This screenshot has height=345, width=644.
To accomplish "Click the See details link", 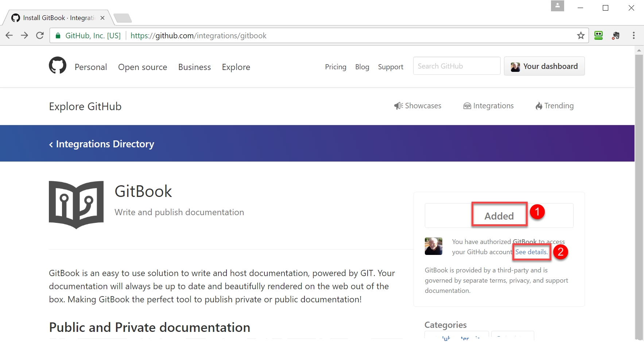I will point(531,252).
